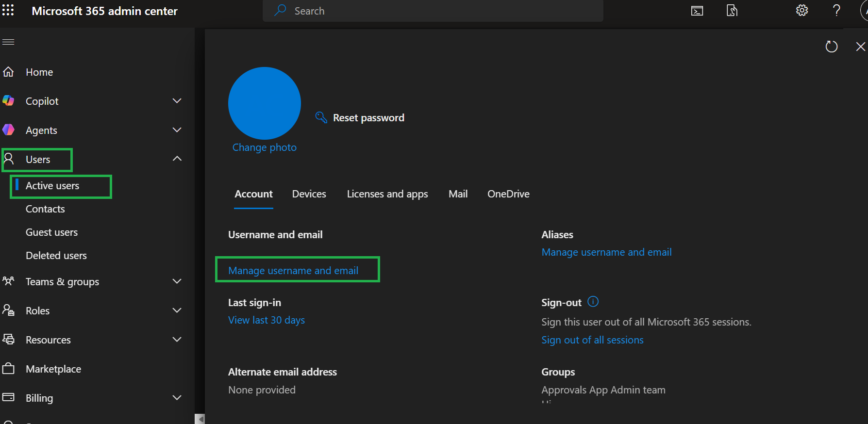
Task: Click the Users person icon
Action: [9, 159]
